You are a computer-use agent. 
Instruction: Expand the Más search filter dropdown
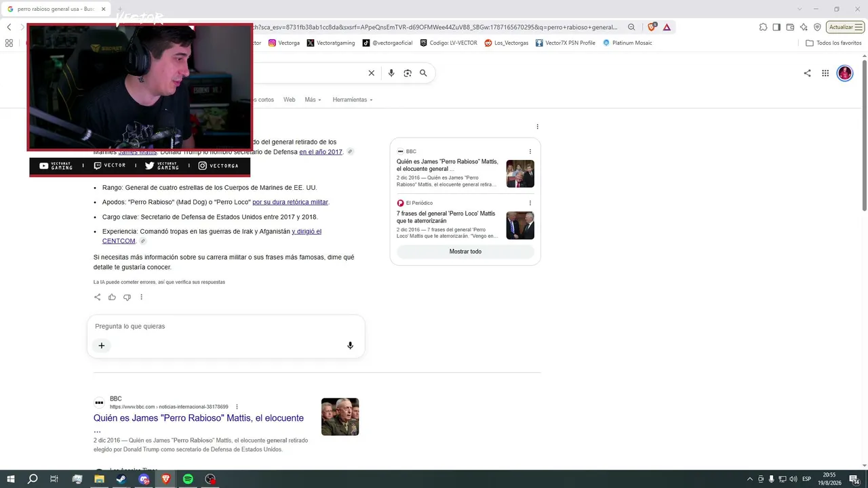pyautogui.click(x=313, y=100)
